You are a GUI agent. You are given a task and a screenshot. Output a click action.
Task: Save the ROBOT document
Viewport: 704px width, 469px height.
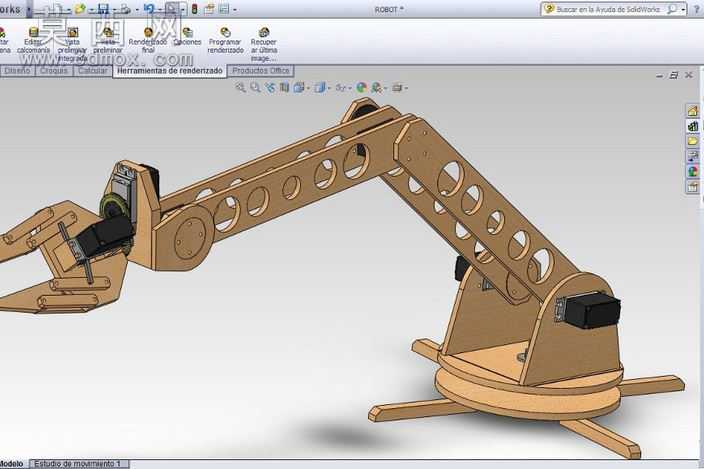click(x=103, y=9)
